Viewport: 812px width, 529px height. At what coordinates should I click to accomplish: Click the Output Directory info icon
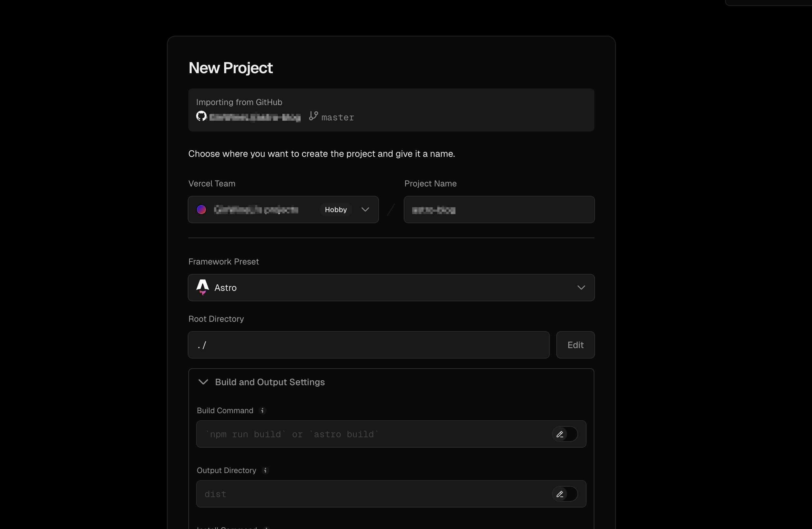pyautogui.click(x=265, y=470)
